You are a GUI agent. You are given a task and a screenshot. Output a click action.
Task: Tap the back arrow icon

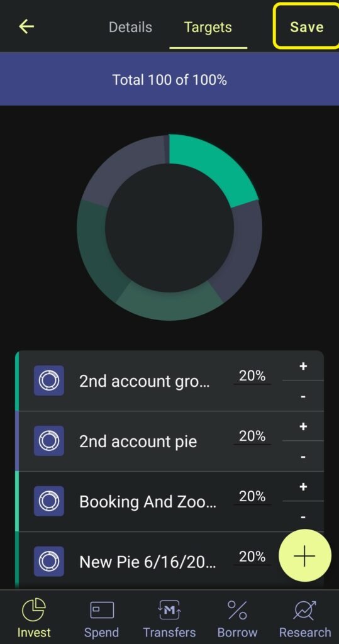26,27
